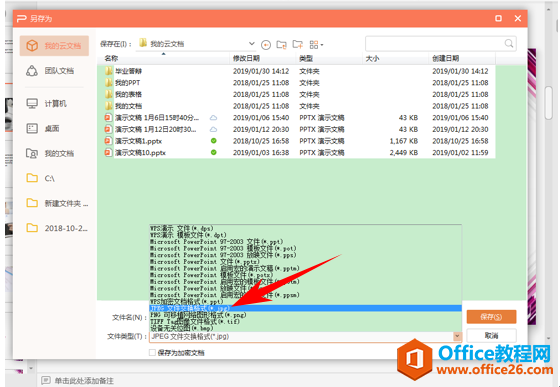This screenshot has height=387, width=560.
Task: Click the back navigation arrow icon
Action: tap(266, 45)
